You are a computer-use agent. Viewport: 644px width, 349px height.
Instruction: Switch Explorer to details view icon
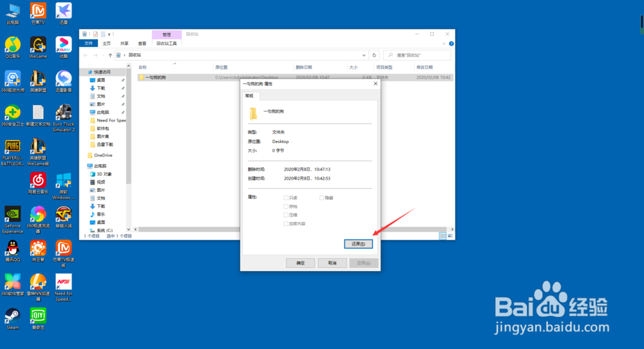[x=443, y=236]
